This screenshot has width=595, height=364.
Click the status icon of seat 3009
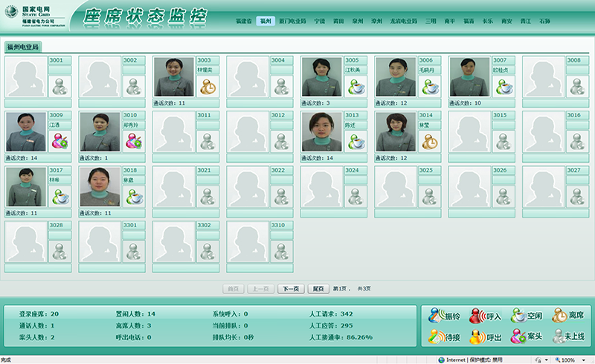point(60,142)
